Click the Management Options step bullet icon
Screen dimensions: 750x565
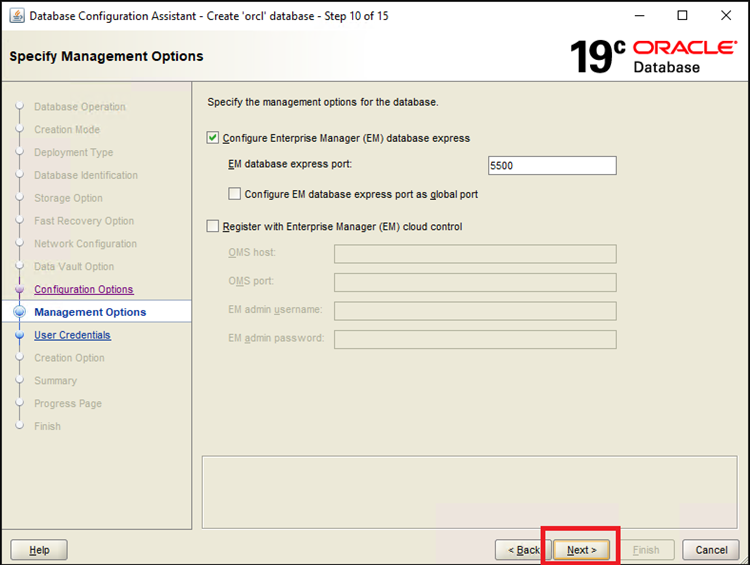click(x=20, y=312)
